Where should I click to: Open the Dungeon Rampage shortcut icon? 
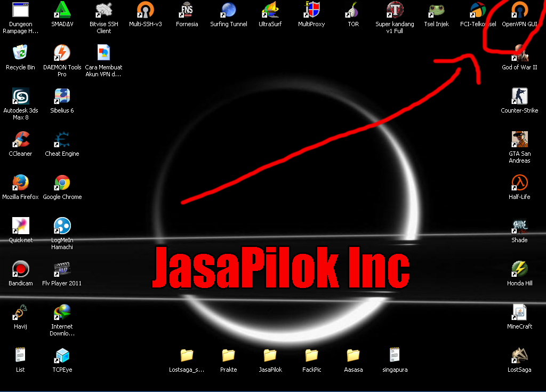[x=21, y=10]
